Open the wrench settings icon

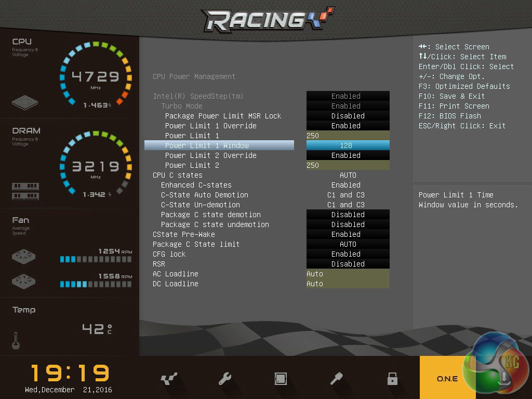point(224,379)
